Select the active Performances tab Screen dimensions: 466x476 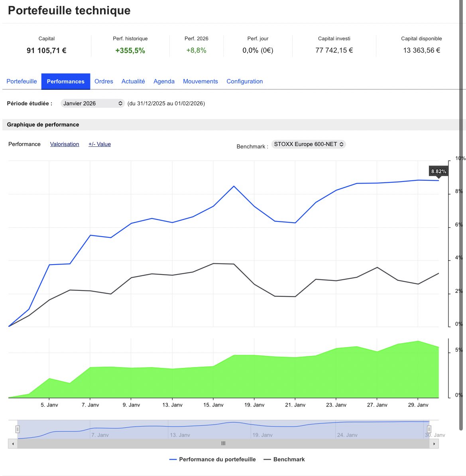point(65,81)
